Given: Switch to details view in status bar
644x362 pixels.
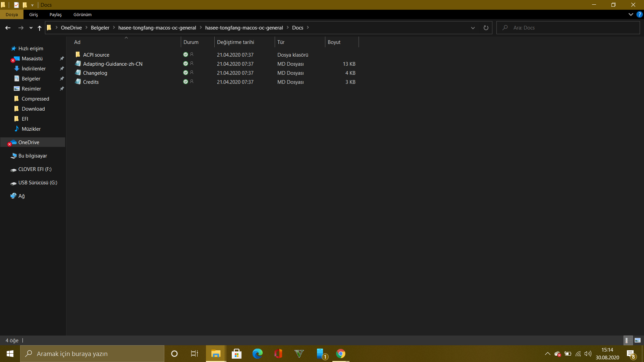Looking at the screenshot, I should 627,340.
